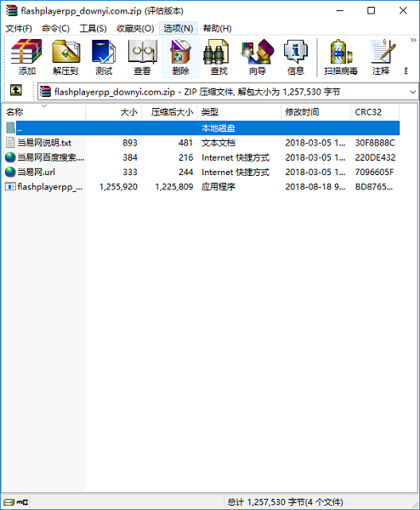Open the 文件(F) menu
This screenshot has width=420, height=510.
pos(19,29)
